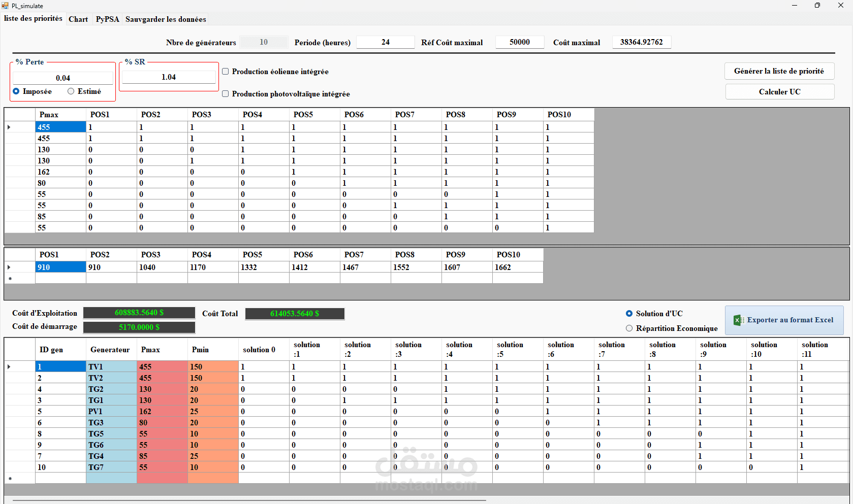Select the 1040 cell in the POS totals row
Screen dimensions: 853x504
pyautogui.click(x=162, y=267)
